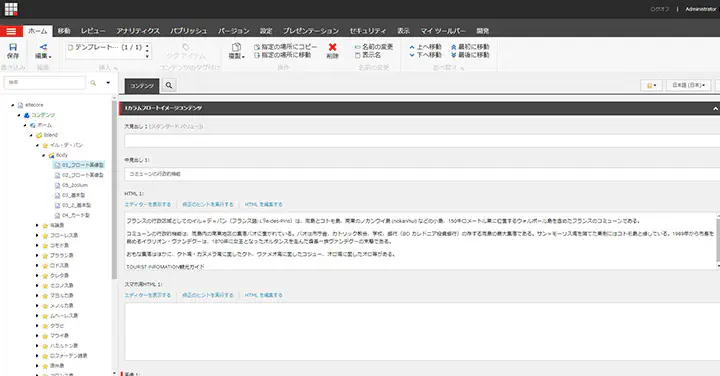Open the 複製 dropdown arrow
The width and height of the screenshot is (720, 376).
click(243, 57)
